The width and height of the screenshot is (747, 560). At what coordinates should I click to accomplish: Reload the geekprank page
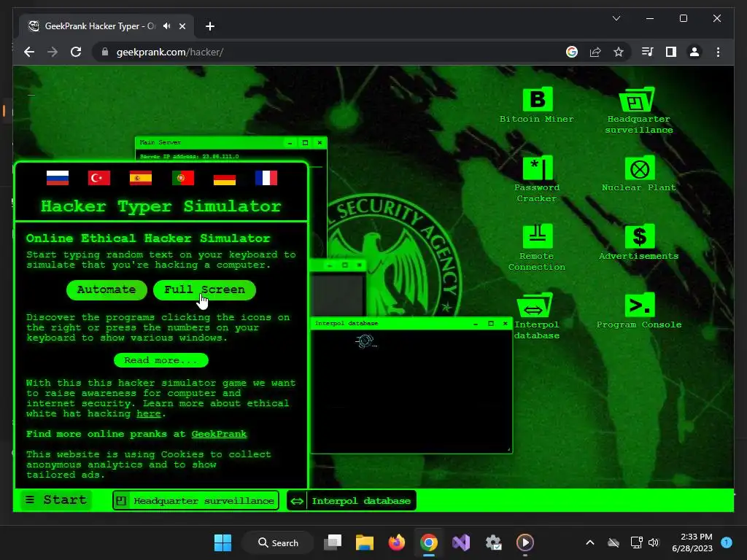[76, 52]
